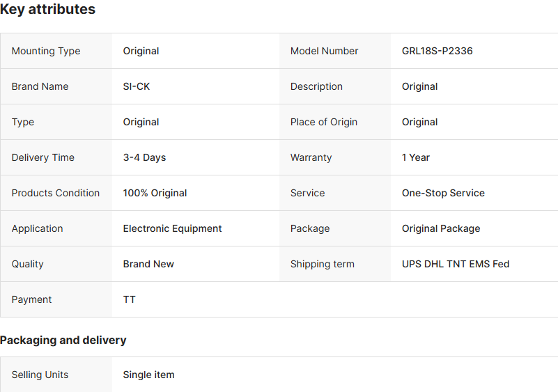This screenshot has height=392, width=558.
Task: Click the Brand New quality value
Action: (x=148, y=264)
